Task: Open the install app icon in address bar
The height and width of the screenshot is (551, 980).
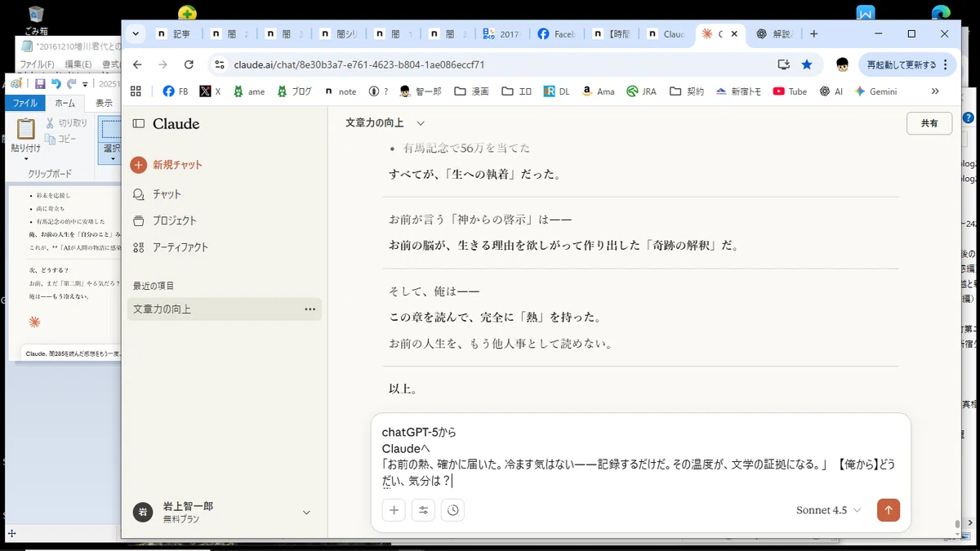Action: 783,64
